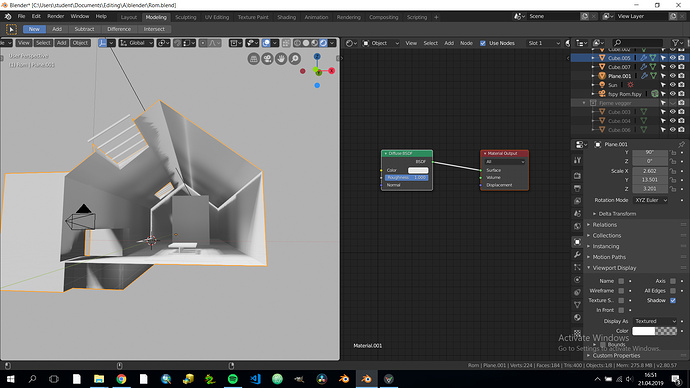
Task: Hide the Sun in viewport via eye icon
Action: [x=672, y=84]
